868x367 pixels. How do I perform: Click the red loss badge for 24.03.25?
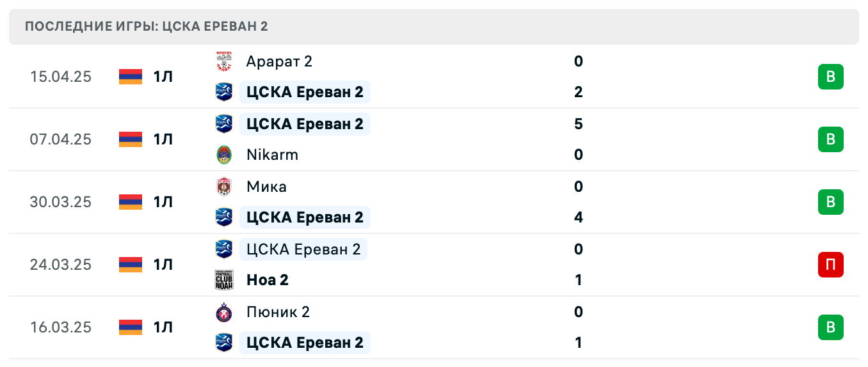[830, 265]
